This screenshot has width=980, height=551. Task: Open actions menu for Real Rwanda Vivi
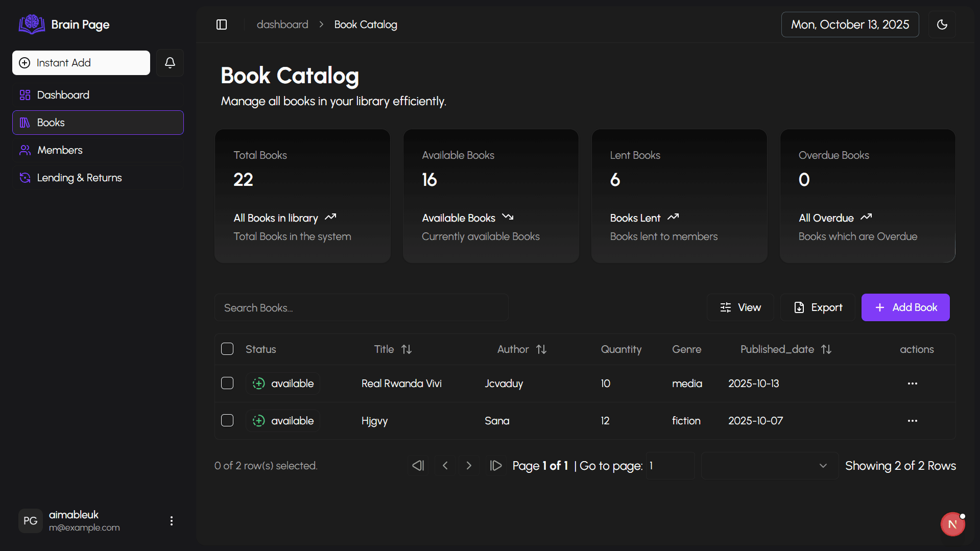[913, 384]
